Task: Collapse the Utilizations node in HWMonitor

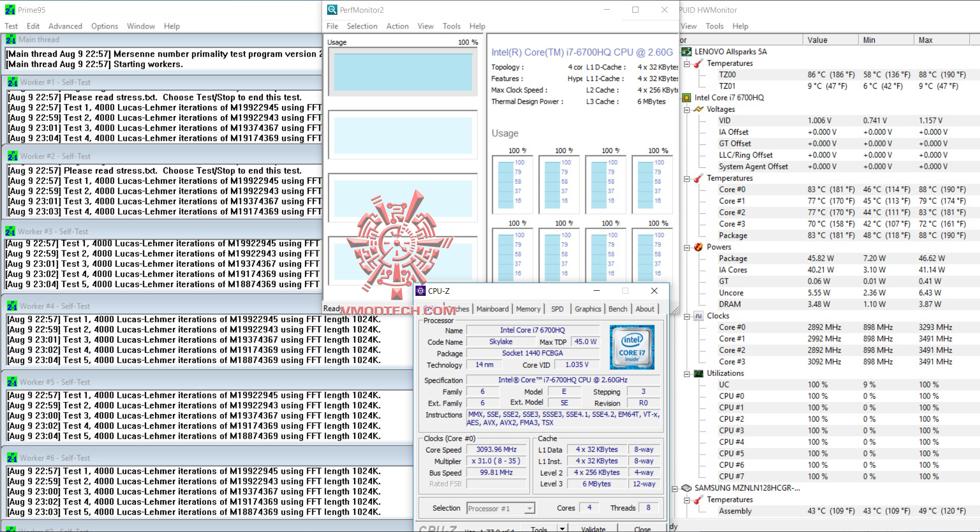Action: pos(687,374)
